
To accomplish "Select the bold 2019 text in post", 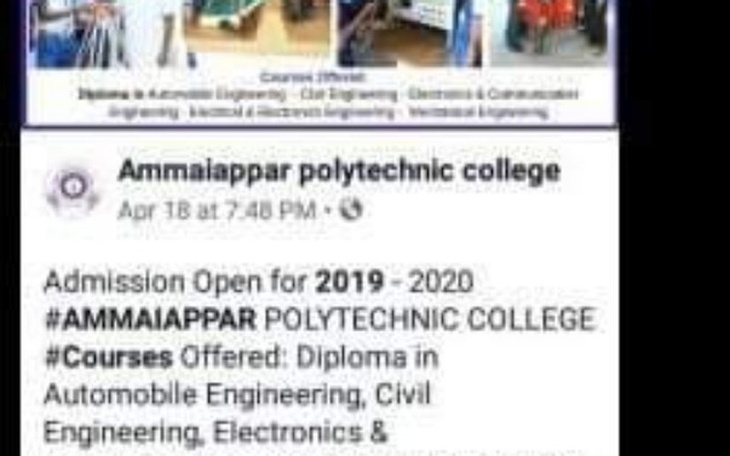I will click(349, 282).
